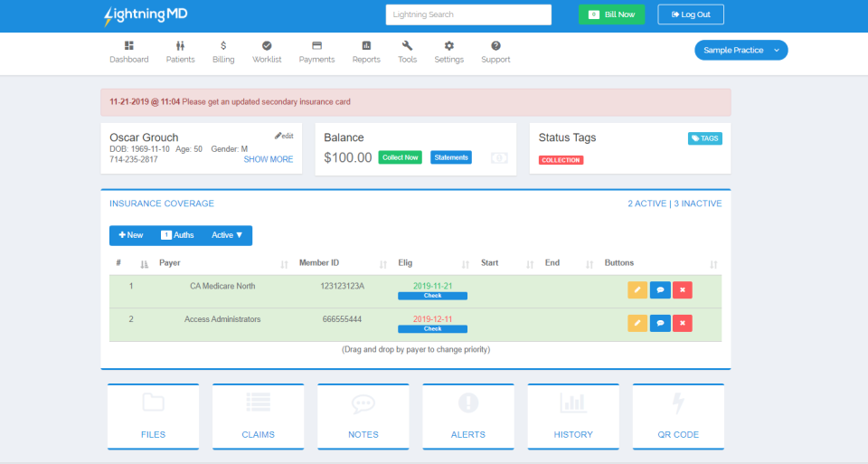The image size is (868, 464).
Task: Click the TAGS button
Action: click(704, 138)
